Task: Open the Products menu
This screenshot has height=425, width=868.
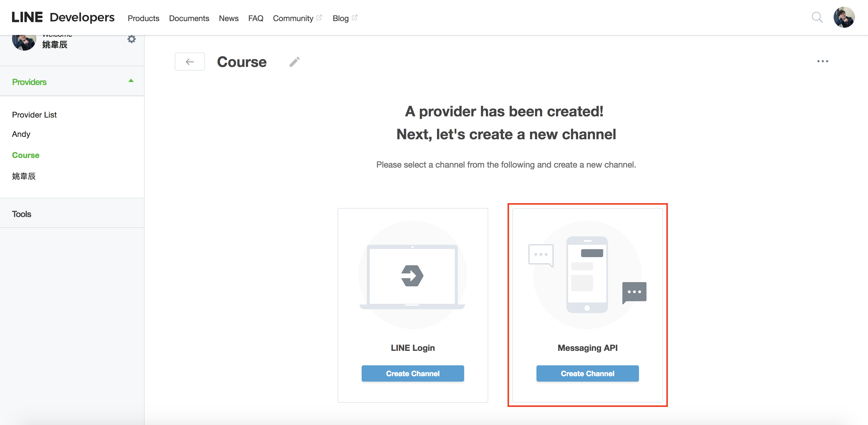Action: pyautogui.click(x=143, y=18)
